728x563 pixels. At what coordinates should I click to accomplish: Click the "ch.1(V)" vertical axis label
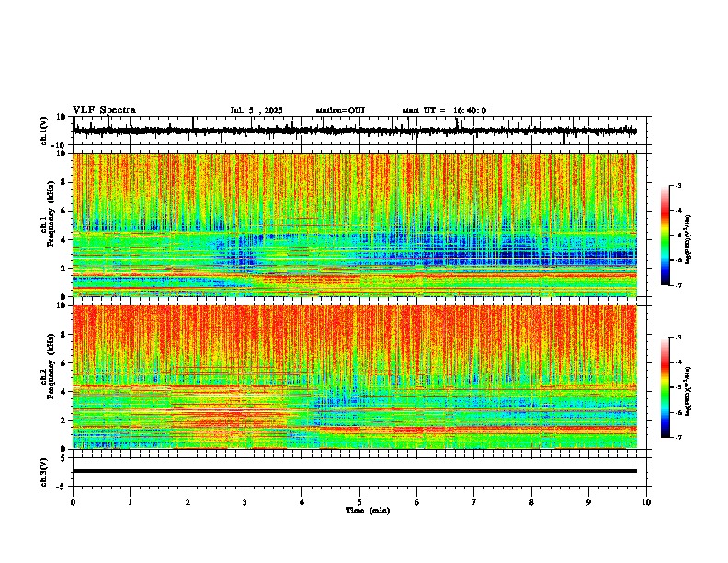[43, 131]
